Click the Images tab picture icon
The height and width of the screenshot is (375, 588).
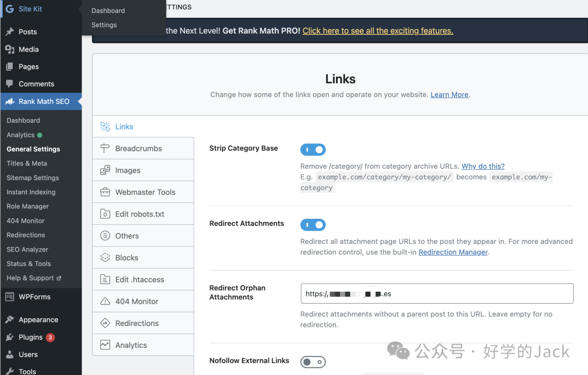coord(105,170)
